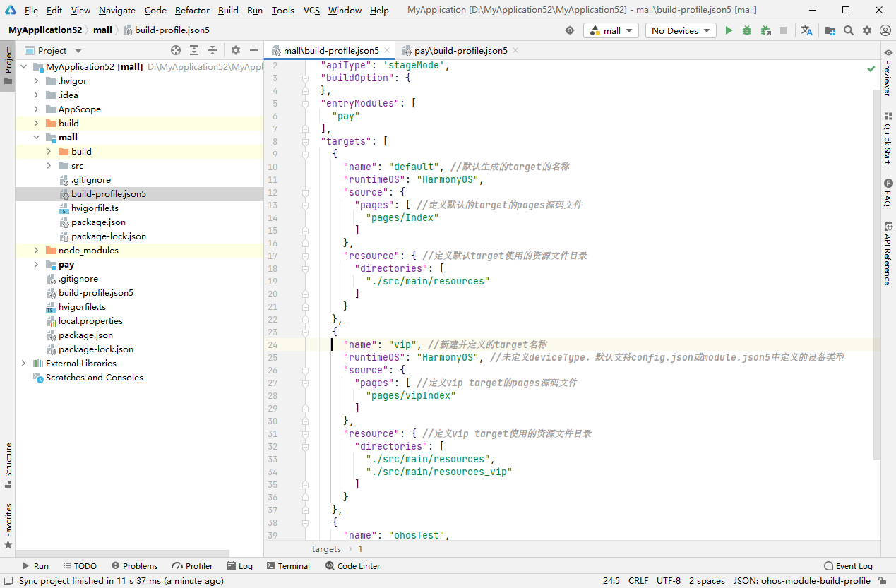Change line separator CRLF in the status bar
Screen dimensions: 896x588
point(638,580)
